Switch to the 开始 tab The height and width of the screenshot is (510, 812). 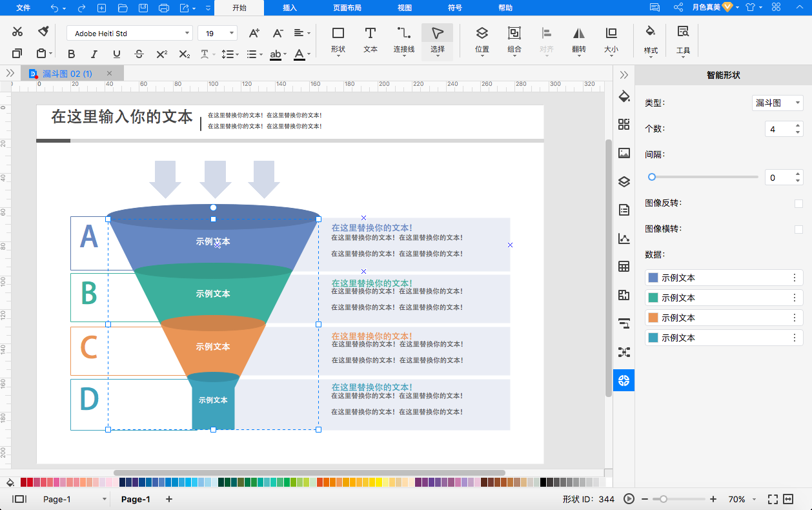(x=239, y=8)
